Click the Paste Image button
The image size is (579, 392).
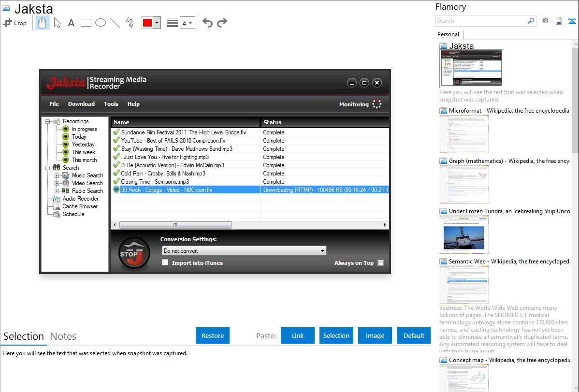[x=375, y=335]
